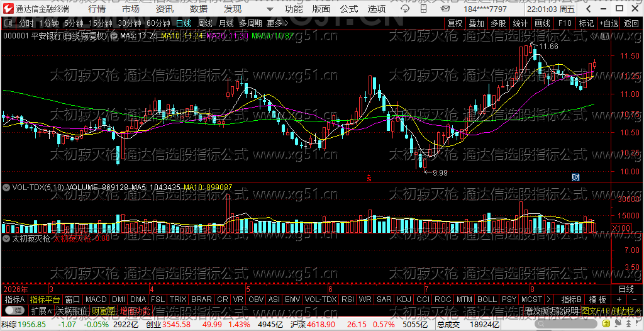
Task: Click the Tongdaxin red logo icon
Action: (8, 8)
